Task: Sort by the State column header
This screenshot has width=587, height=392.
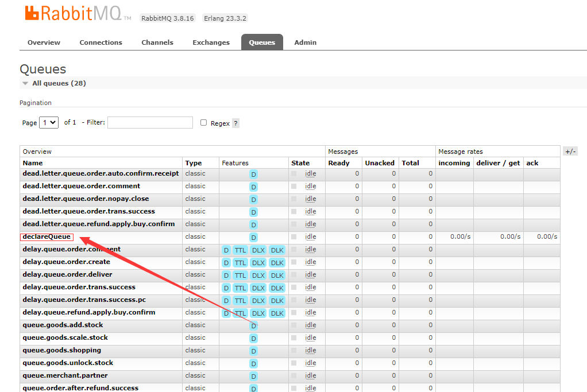Action: [x=300, y=162]
